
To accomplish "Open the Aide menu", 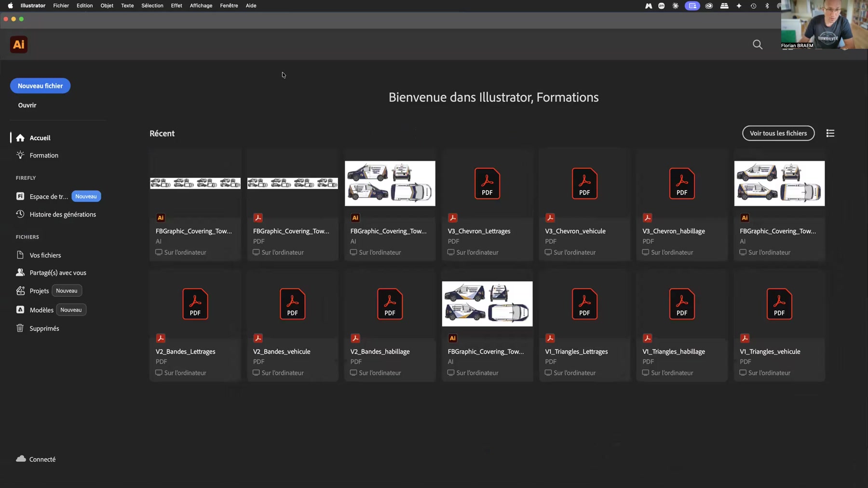I will click(251, 6).
